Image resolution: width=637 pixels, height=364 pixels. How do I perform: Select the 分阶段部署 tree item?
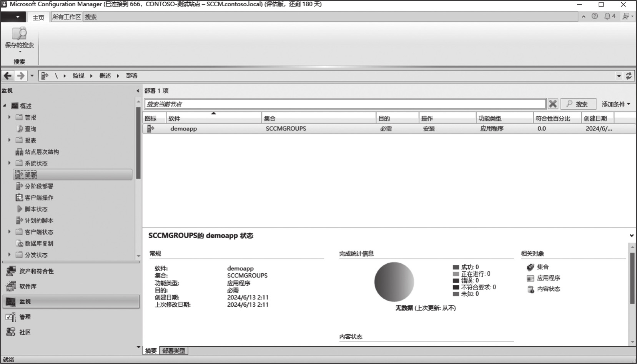pos(39,186)
